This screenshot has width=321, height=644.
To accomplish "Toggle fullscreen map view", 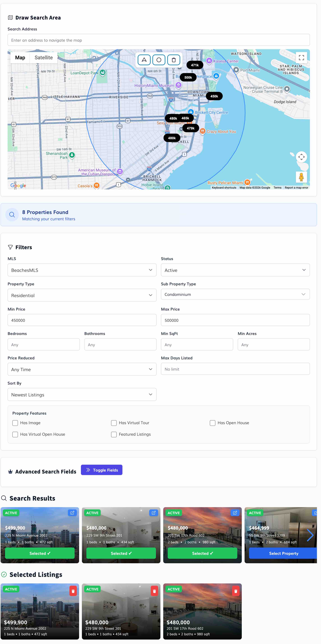I will (x=301, y=57).
